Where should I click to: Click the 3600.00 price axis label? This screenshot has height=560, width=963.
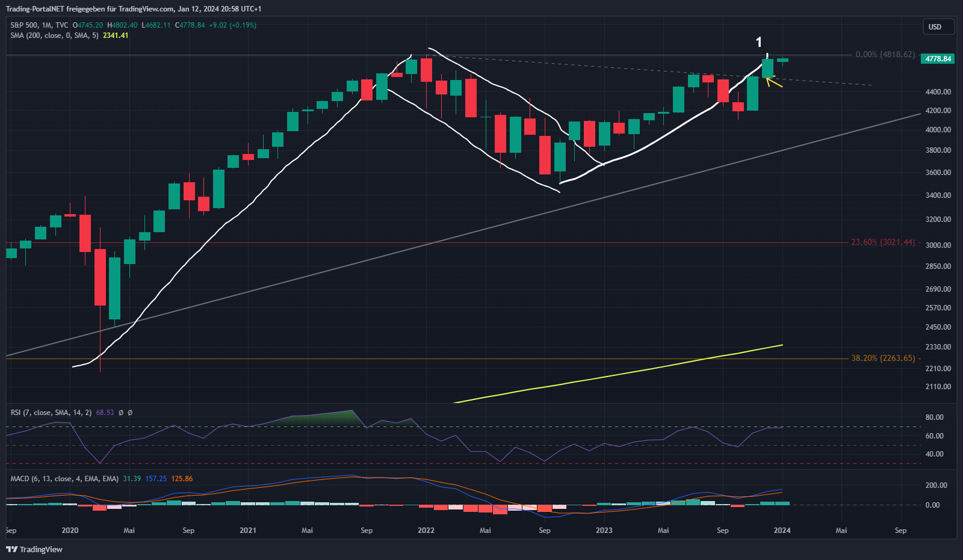tap(938, 173)
